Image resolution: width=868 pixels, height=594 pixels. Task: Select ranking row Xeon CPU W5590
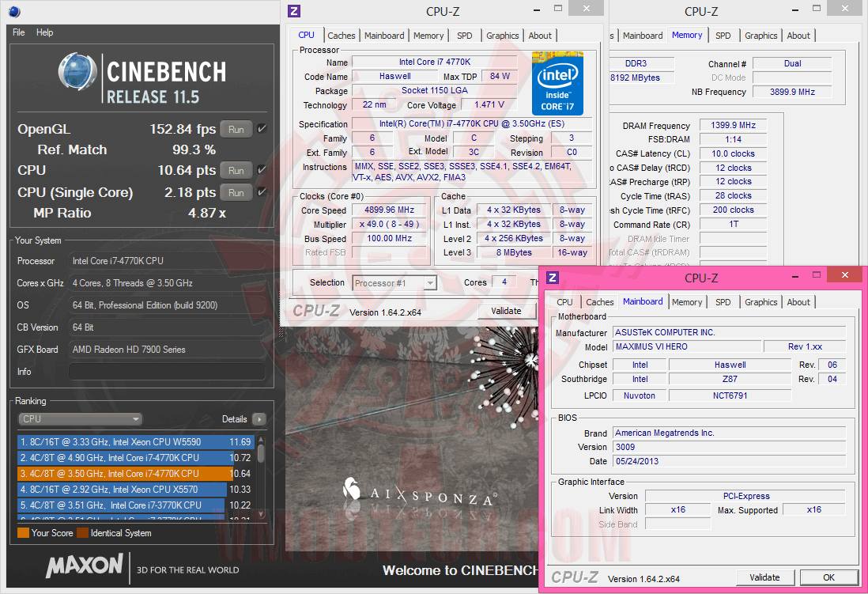(x=136, y=441)
